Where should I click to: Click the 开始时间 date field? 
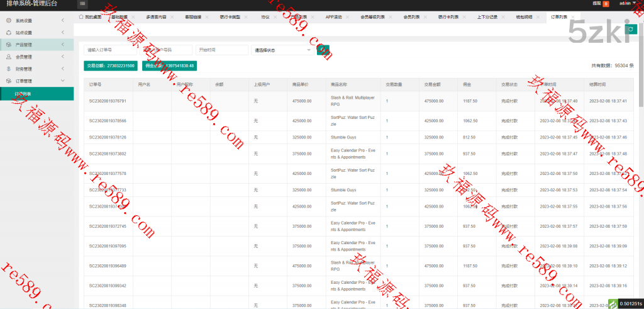pyautogui.click(x=221, y=50)
